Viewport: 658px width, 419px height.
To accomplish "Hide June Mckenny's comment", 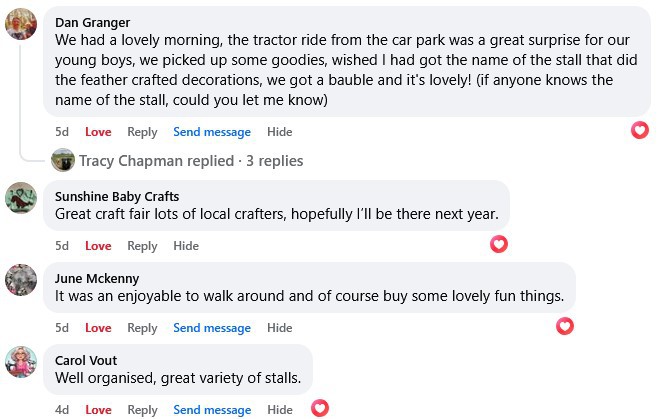I will coord(280,328).
